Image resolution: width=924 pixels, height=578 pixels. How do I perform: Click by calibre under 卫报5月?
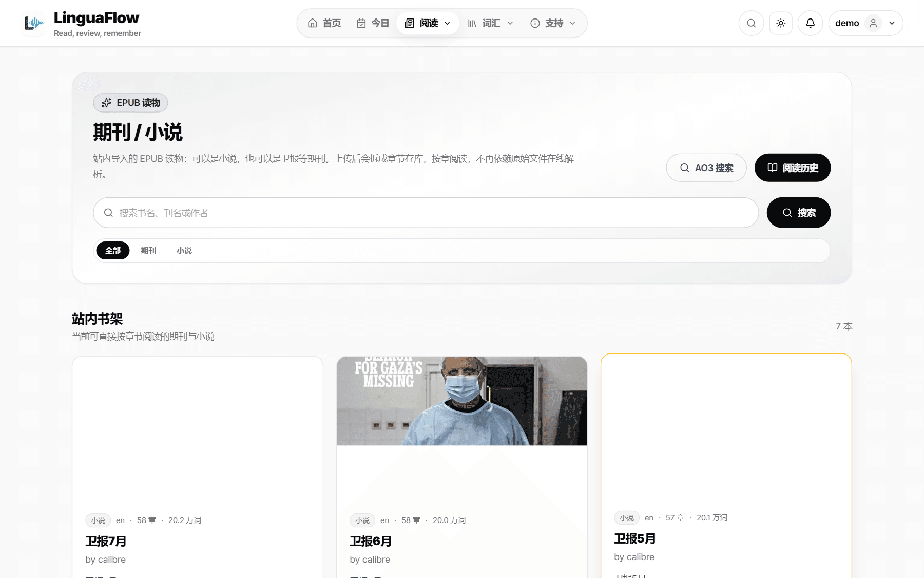pos(634,557)
